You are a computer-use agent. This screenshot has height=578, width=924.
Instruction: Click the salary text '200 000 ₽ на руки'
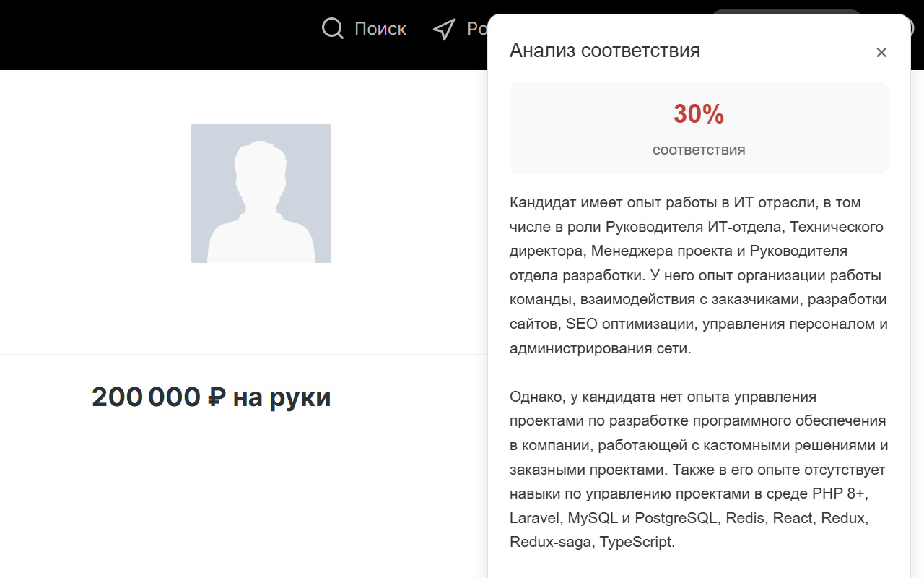(x=212, y=396)
